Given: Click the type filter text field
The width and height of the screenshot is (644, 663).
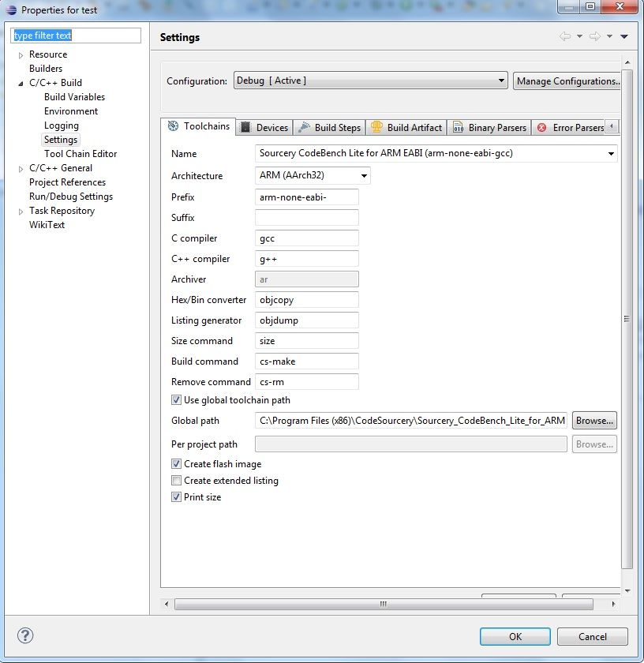Looking at the screenshot, I should click(76, 35).
